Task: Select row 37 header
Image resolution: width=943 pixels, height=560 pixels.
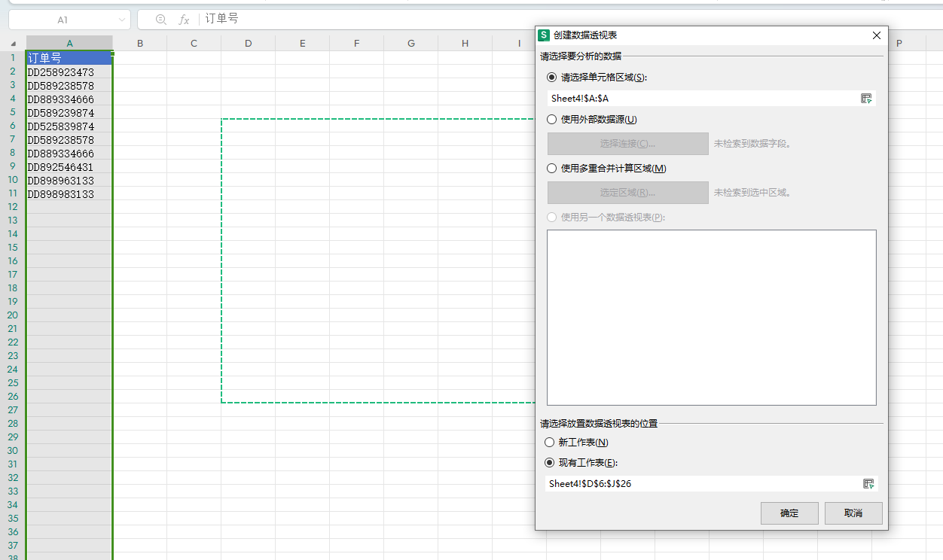Action: click(x=13, y=546)
